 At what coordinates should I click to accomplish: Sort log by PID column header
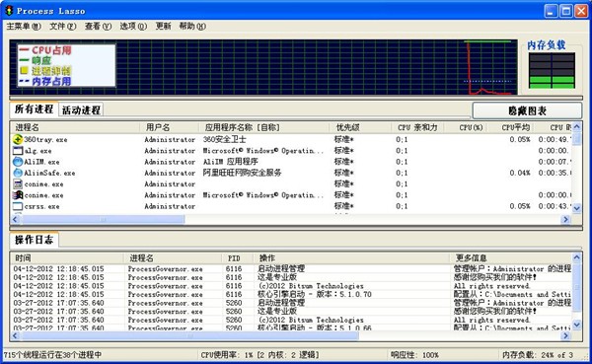coord(238,257)
